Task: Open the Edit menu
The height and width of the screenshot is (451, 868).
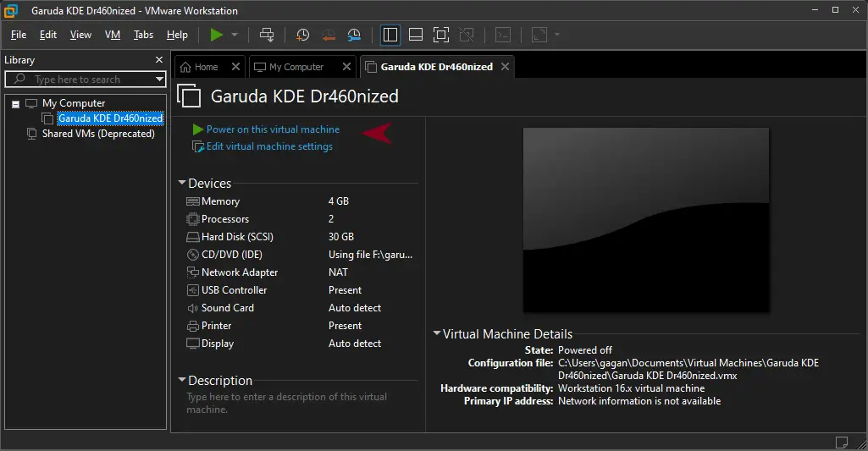Action: point(48,35)
